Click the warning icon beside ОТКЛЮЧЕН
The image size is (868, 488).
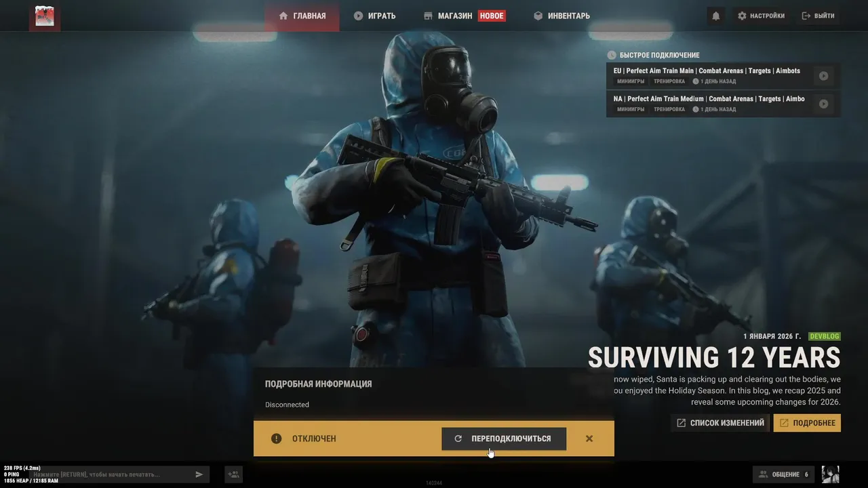pyautogui.click(x=276, y=439)
